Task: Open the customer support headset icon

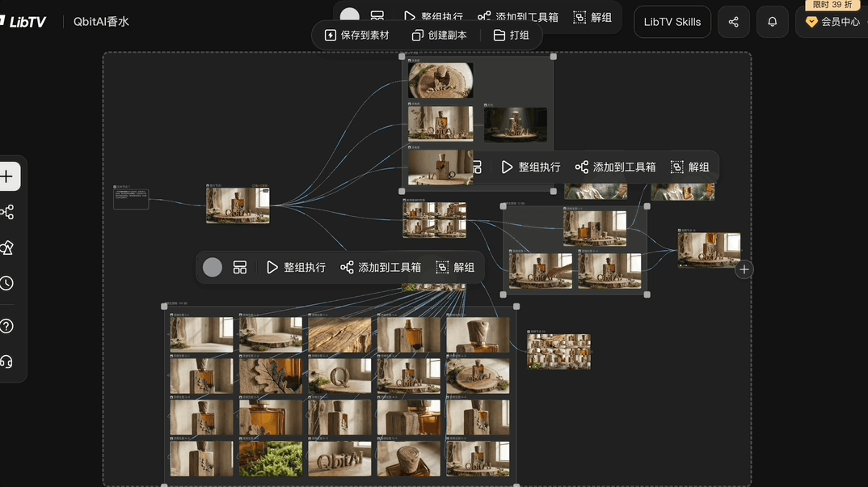Action: pyautogui.click(x=7, y=362)
